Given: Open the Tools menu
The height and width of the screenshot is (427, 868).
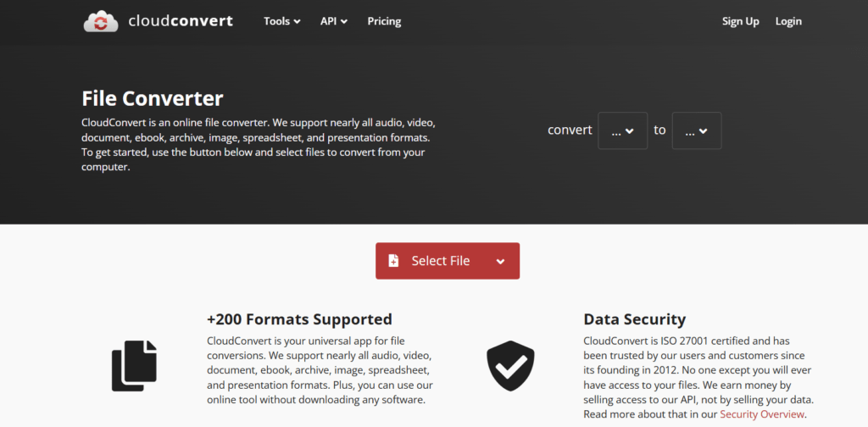Looking at the screenshot, I should (x=276, y=21).
